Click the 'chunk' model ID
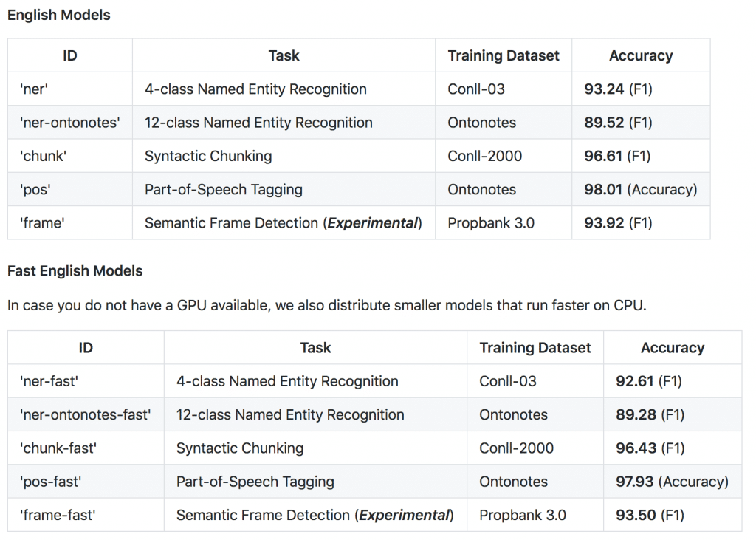This screenshot has width=756, height=540. 43,157
